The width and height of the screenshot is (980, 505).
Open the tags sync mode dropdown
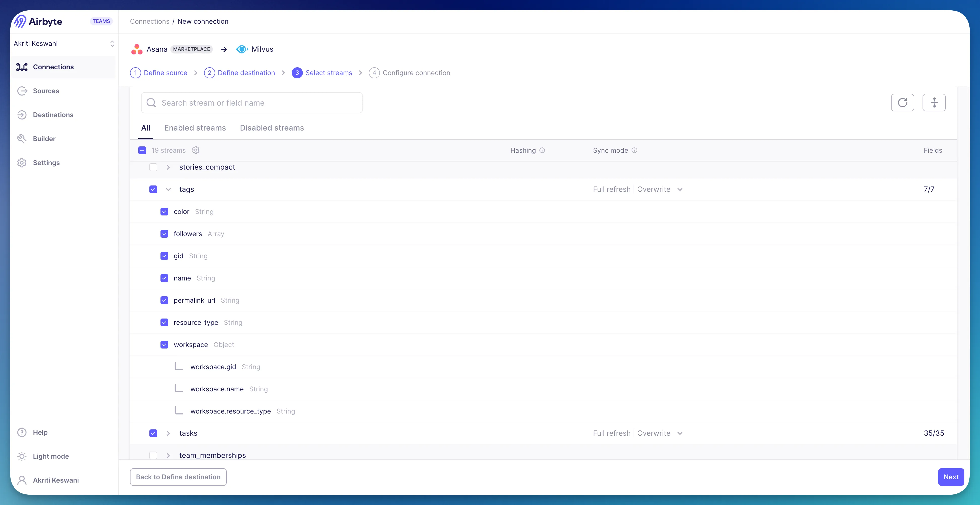point(638,189)
